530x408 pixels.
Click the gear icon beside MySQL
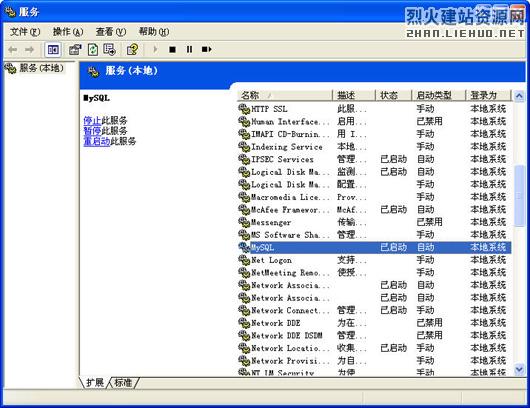(244, 247)
